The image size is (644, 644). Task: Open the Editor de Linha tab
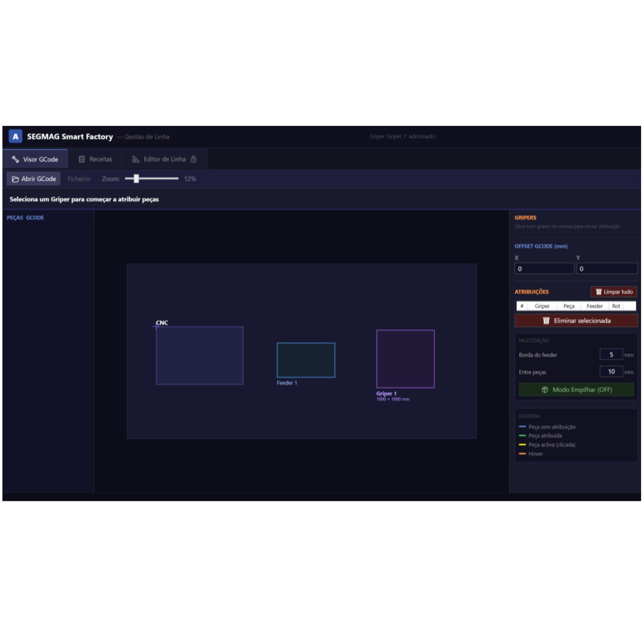pyautogui.click(x=165, y=159)
